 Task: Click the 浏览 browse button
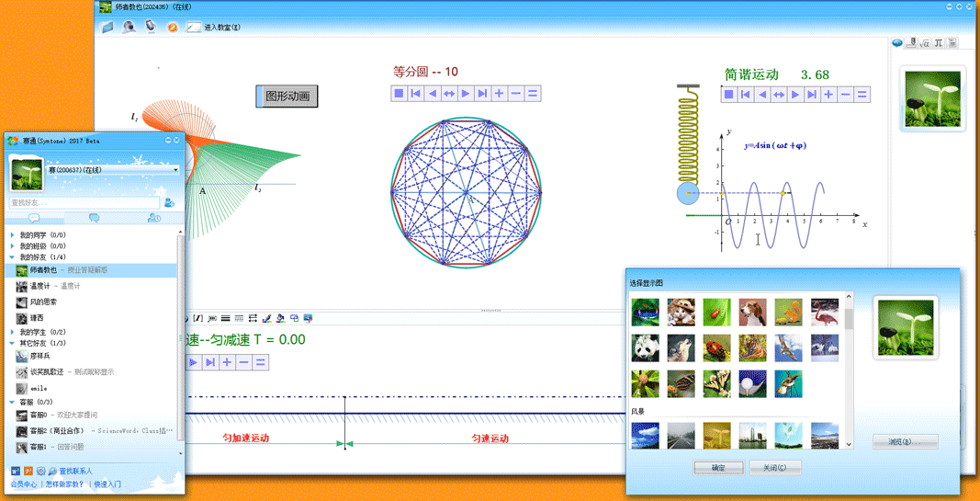pos(904,442)
